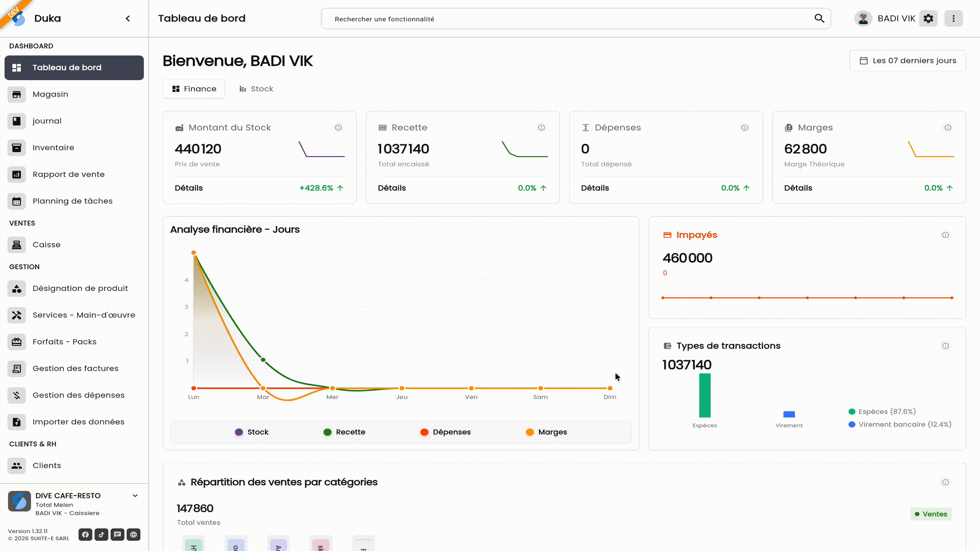The height and width of the screenshot is (551, 980).
Task: Click the Rapport de vente chart icon
Action: (17, 174)
